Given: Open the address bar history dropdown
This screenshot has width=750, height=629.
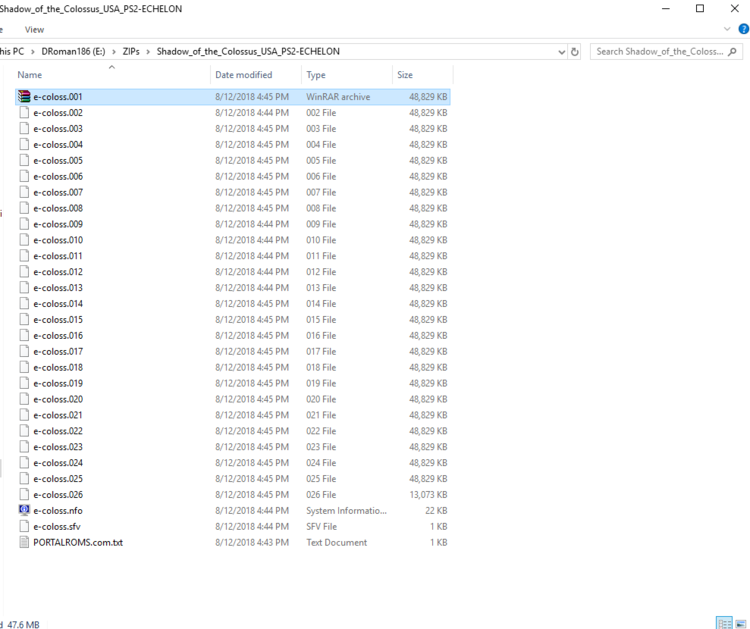Looking at the screenshot, I should [562, 52].
